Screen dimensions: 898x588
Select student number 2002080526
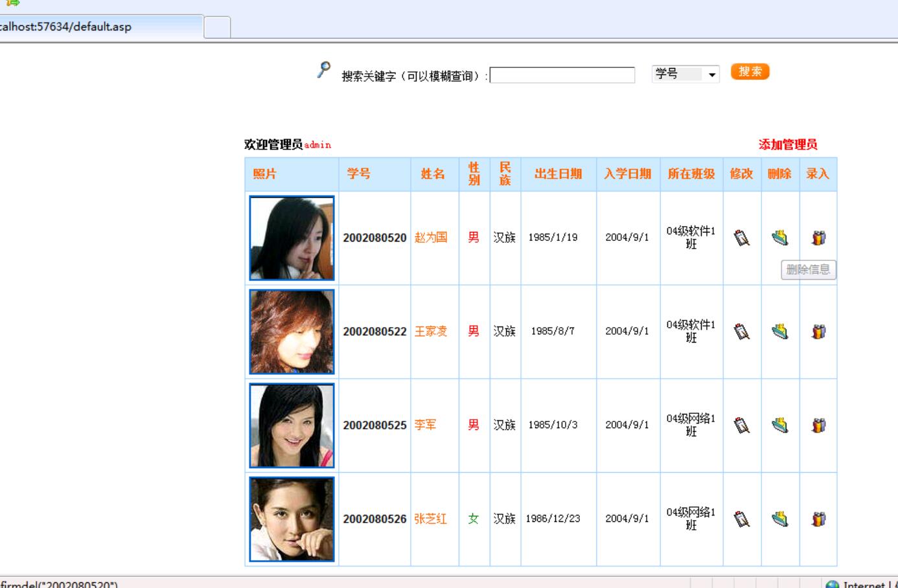374,519
